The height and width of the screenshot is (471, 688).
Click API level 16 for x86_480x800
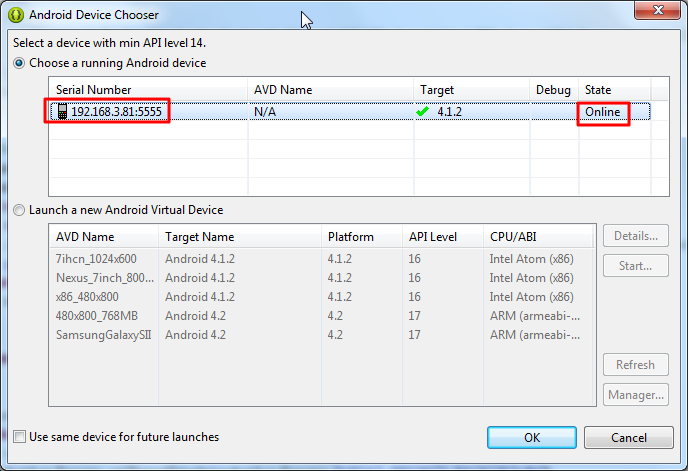point(414,297)
